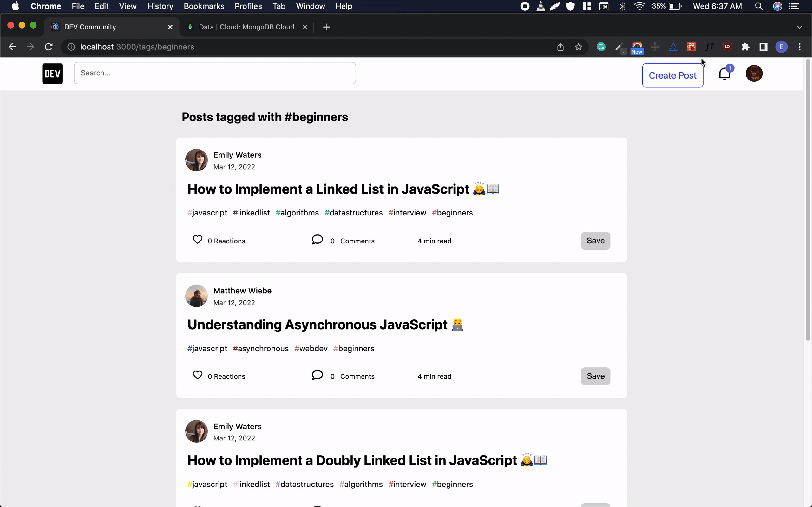Bookmark this page with the star icon
The width and height of the screenshot is (812, 507).
coord(578,47)
